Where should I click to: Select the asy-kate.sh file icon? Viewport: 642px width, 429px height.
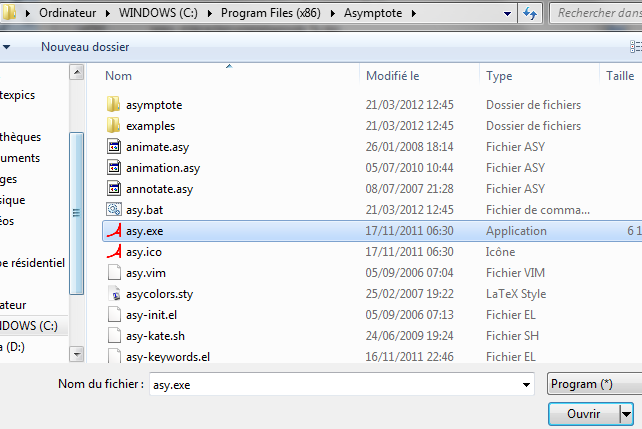point(114,335)
